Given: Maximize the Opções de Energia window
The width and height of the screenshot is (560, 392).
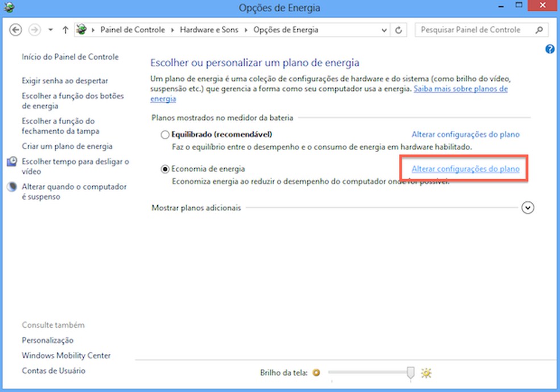Looking at the screenshot, I should (518, 5).
